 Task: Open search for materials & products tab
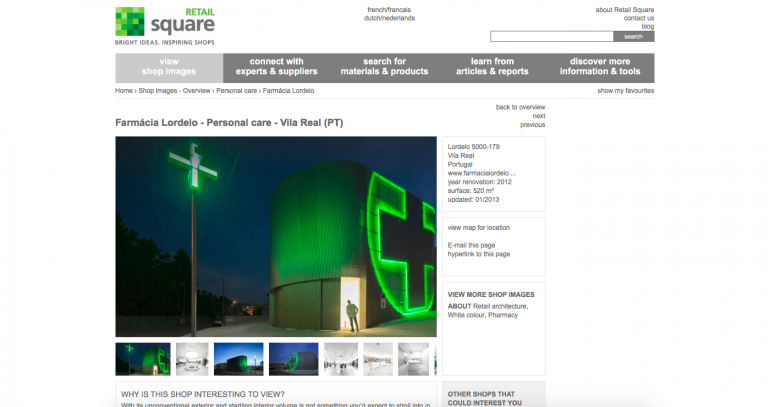[x=385, y=68]
